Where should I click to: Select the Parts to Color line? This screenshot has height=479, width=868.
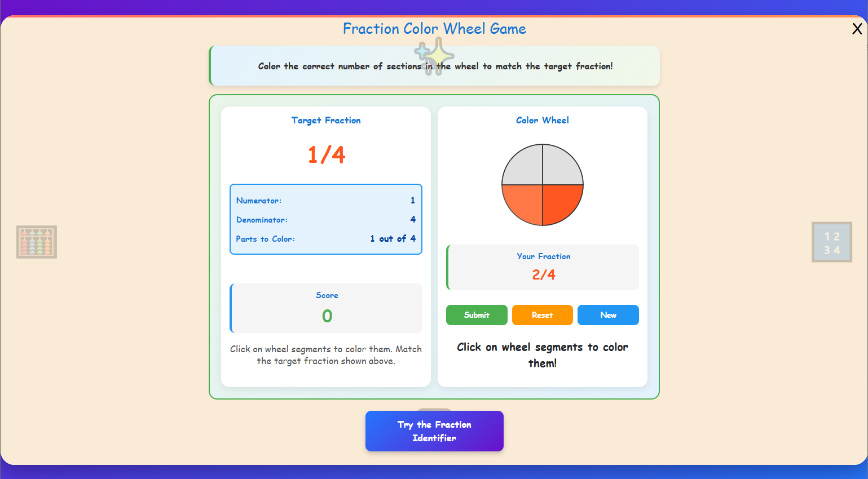pos(326,239)
